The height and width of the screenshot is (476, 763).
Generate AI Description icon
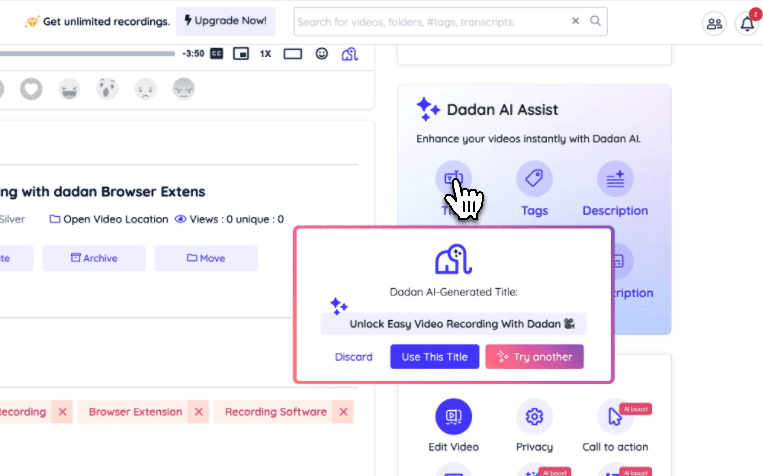coord(615,179)
